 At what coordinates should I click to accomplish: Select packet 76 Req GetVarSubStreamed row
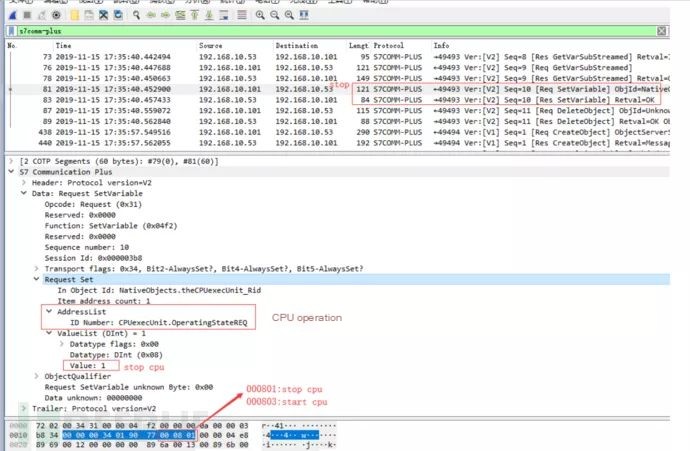338,67
